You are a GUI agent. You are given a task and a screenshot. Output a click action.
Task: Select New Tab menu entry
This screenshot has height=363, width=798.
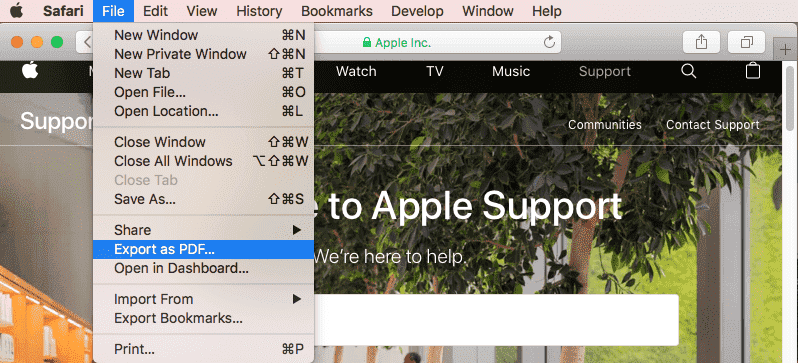click(x=203, y=73)
